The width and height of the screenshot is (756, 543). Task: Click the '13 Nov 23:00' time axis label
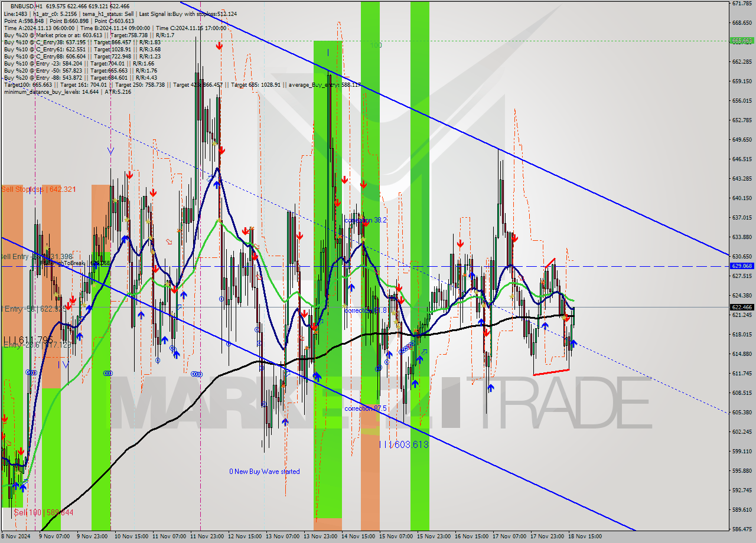tap(321, 537)
